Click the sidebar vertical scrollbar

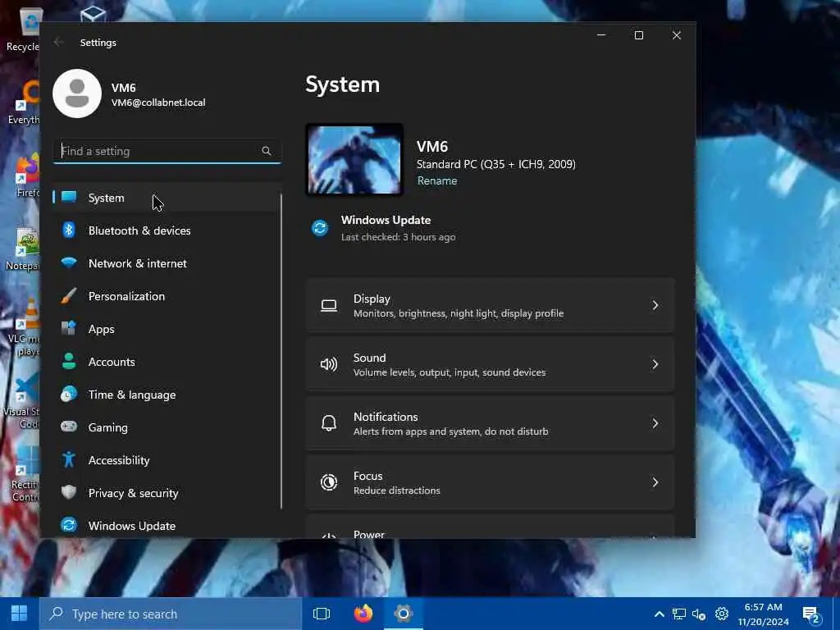click(281, 351)
